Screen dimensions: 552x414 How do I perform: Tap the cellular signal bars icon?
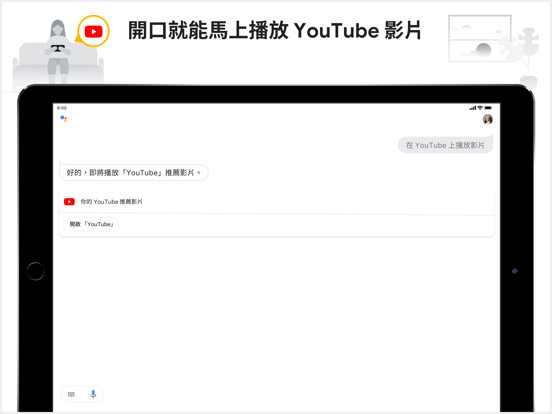coord(473,108)
